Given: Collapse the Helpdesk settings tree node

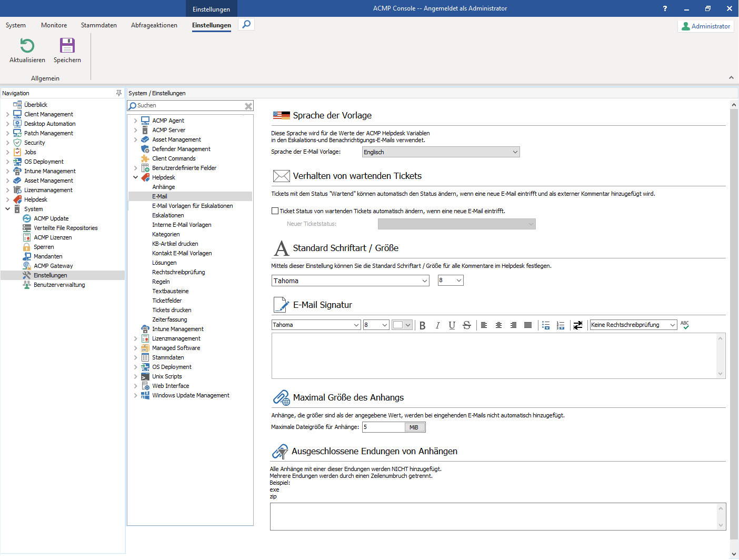Looking at the screenshot, I should pos(136,177).
